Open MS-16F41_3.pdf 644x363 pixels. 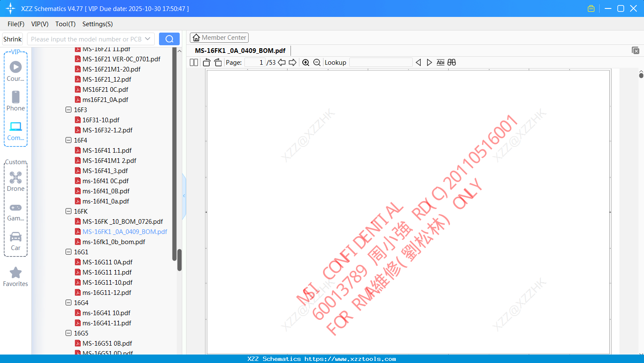click(105, 170)
